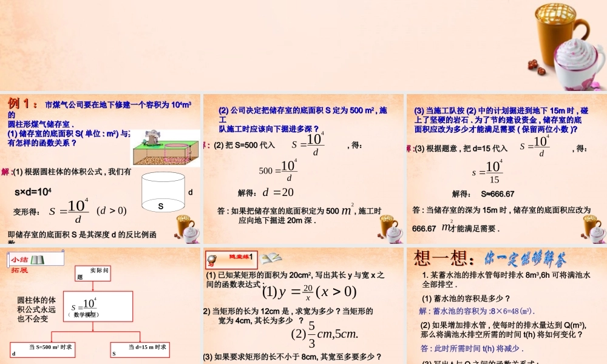Click the coffee cup icon on Example 1 slide
The height and width of the screenshot is (364, 607).
point(188,229)
